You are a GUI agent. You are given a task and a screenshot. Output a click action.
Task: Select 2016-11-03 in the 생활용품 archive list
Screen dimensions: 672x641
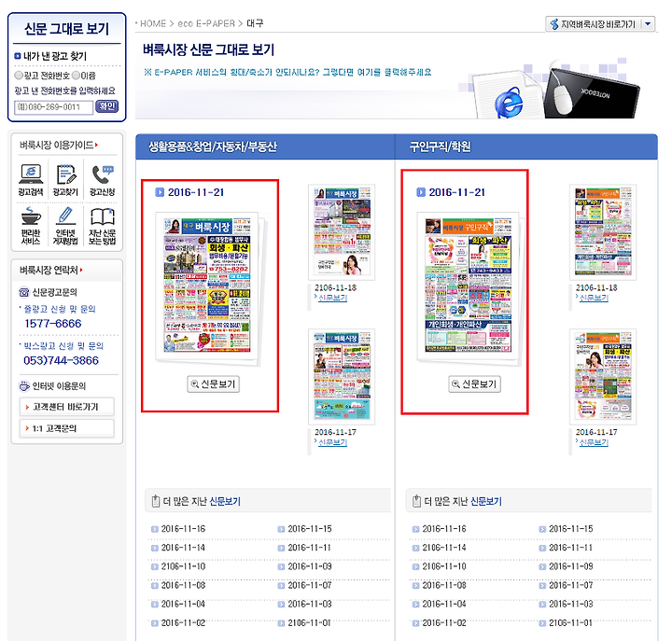tap(310, 605)
